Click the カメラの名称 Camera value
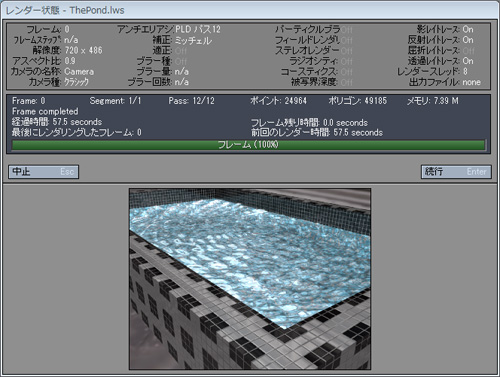 [x=79, y=72]
